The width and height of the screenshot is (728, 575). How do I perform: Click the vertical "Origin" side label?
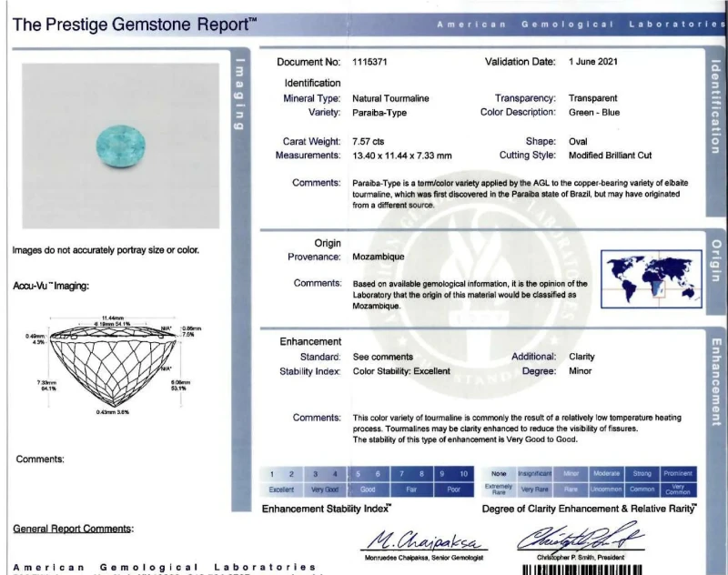point(716,260)
